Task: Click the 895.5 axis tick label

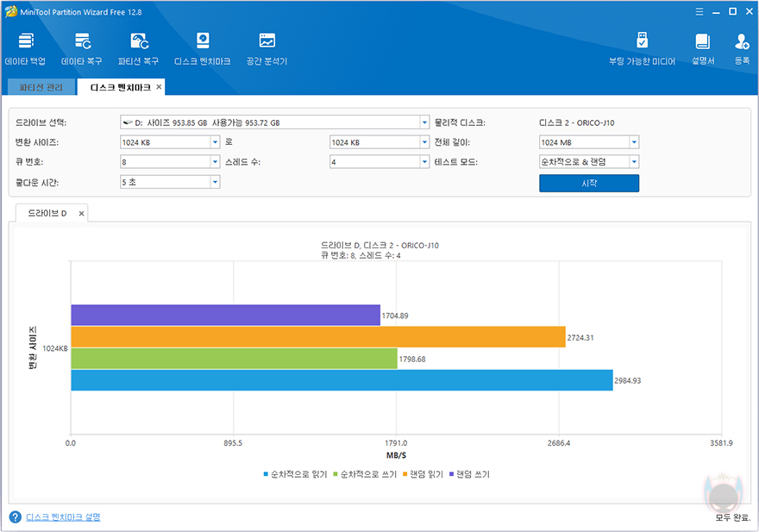Action: click(233, 443)
